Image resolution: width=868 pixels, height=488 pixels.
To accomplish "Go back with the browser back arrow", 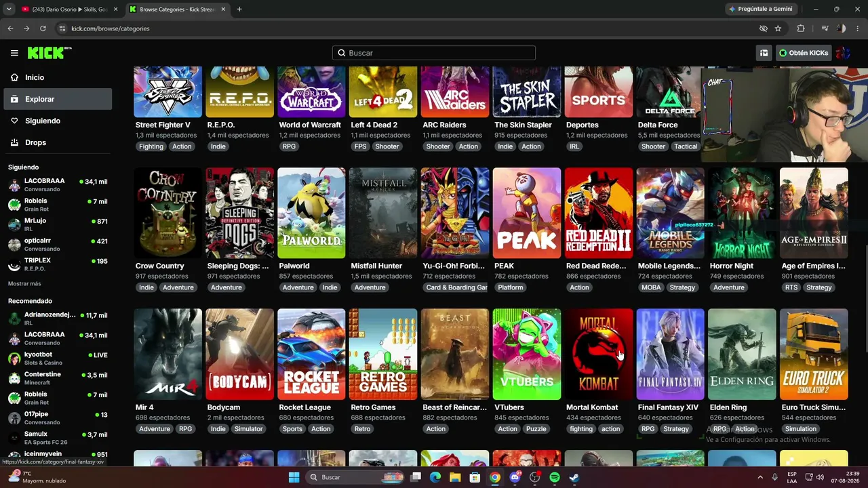I will point(10,28).
